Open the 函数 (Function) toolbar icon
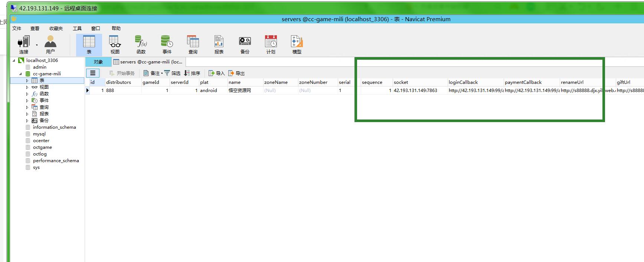644x262 pixels. (141, 44)
